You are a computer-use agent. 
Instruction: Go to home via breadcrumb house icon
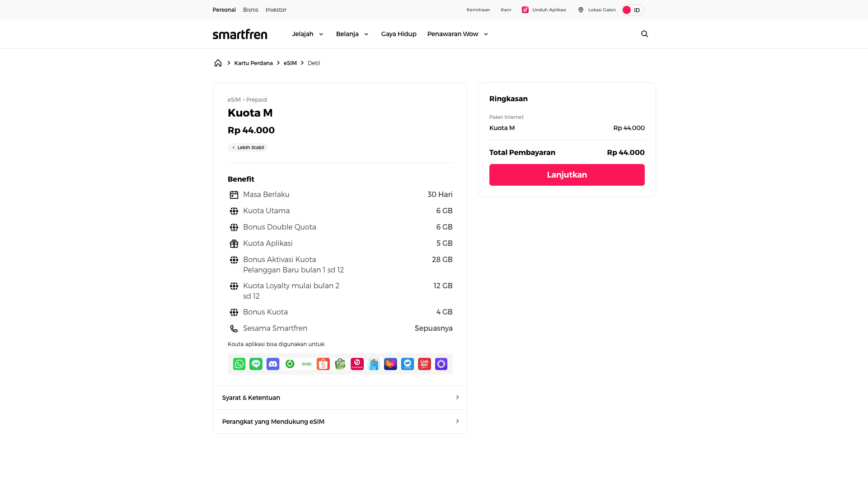click(218, 63)
